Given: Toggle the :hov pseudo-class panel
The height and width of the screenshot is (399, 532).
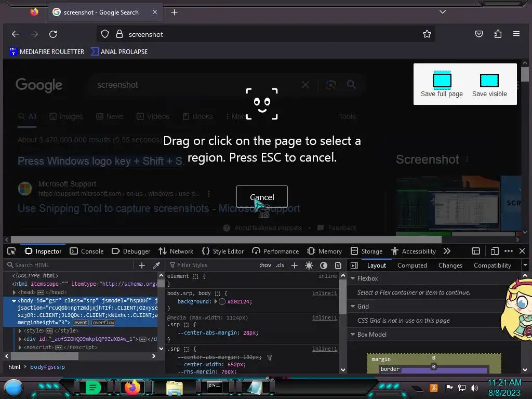Looking at the screenshot, I should click(x=265, y=265).
